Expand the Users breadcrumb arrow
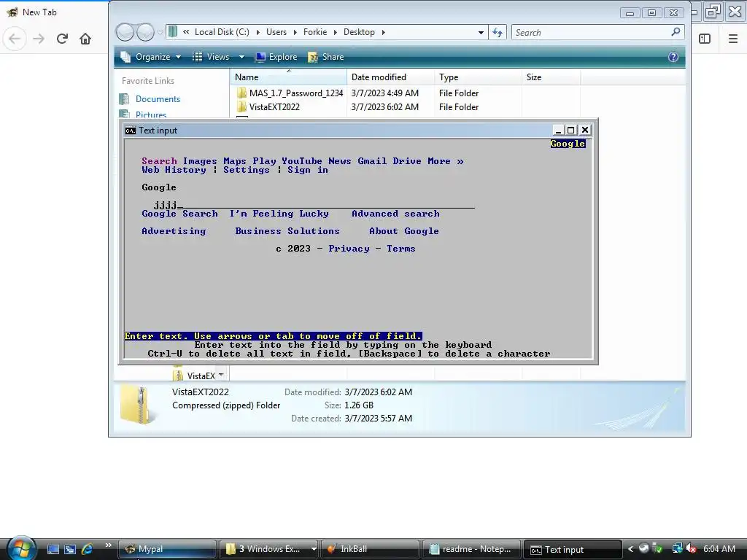Viewport: 747px width, 560px height. [x=295, y=32]
